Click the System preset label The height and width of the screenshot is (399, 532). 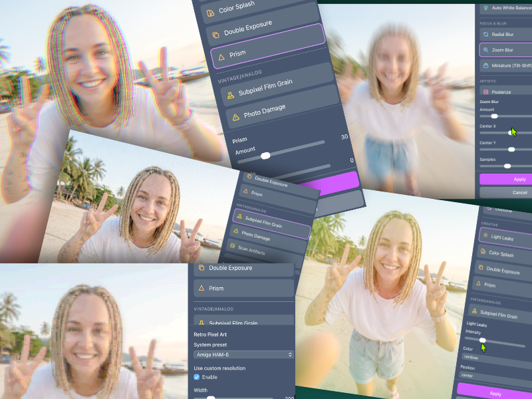[x=210, y=344]
